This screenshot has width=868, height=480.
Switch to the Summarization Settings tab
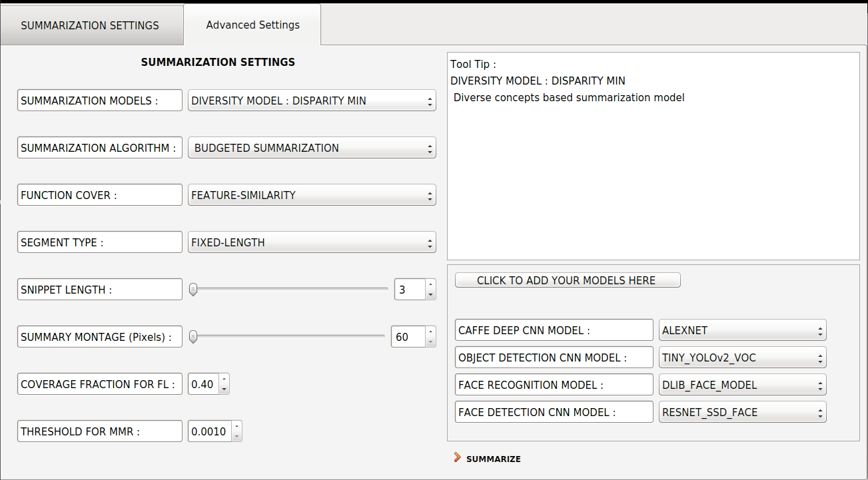click(90, 25)
